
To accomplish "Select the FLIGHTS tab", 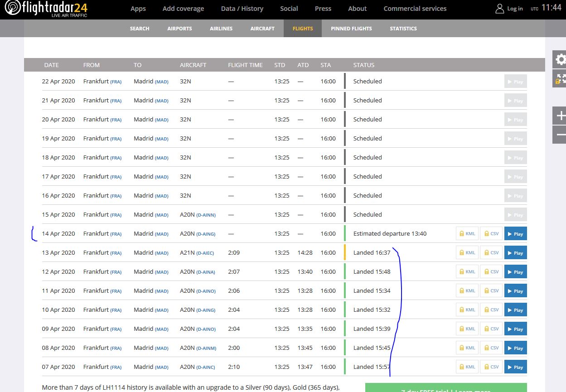I will (303, 29).
